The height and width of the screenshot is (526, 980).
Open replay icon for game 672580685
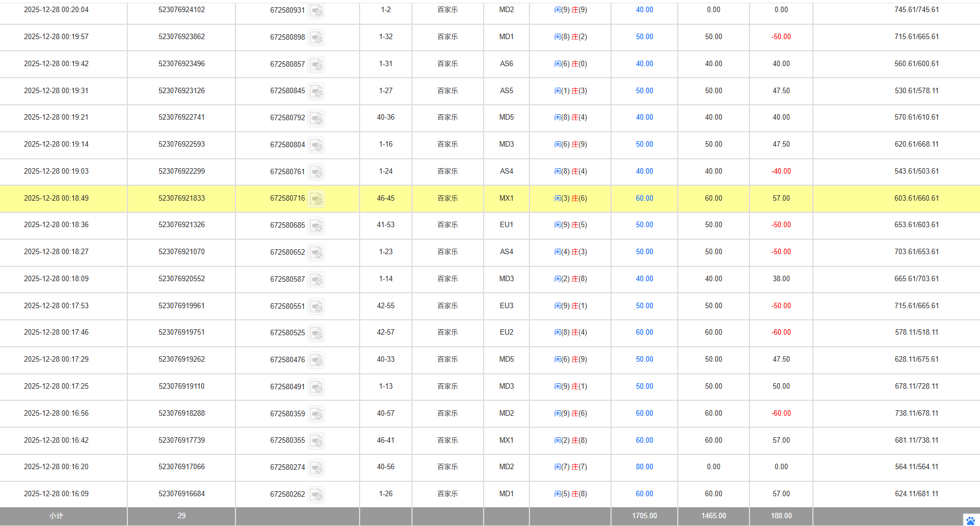(x=316, y=226)
